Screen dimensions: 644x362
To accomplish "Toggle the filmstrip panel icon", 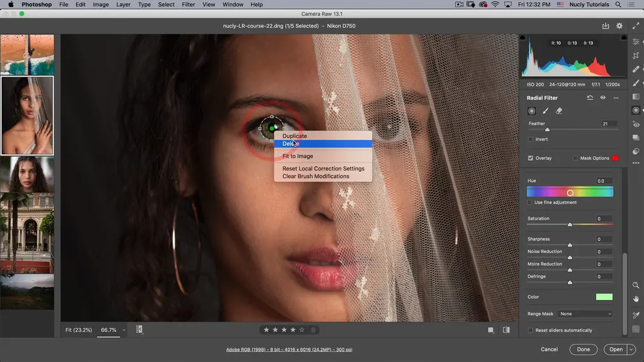I will tap(139, 329).
